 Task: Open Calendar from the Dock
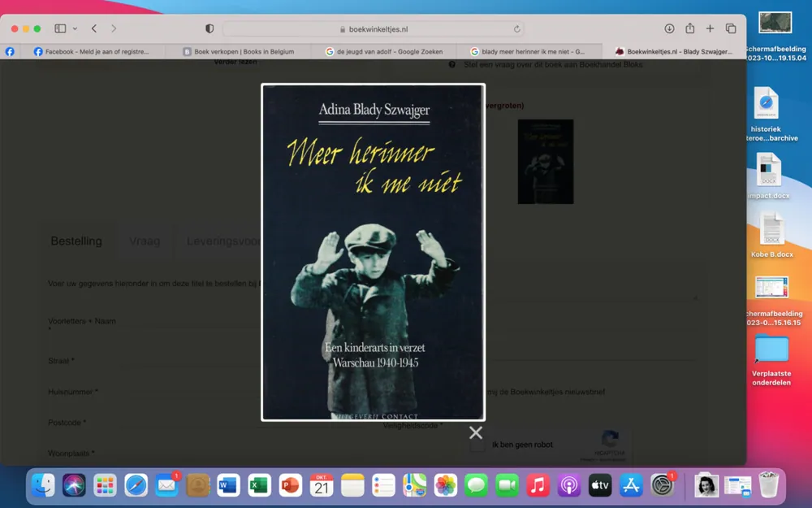coord(322,486)
